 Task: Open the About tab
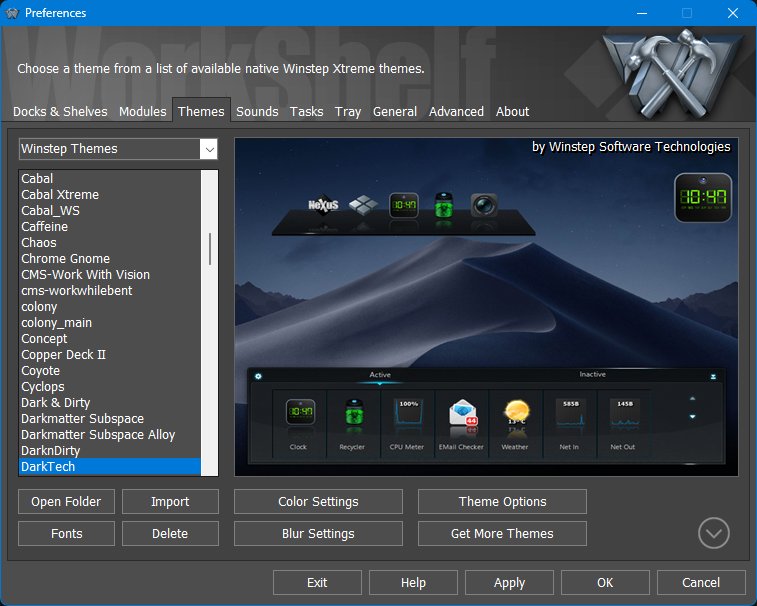pyautogui.click(x=512, y=112)
